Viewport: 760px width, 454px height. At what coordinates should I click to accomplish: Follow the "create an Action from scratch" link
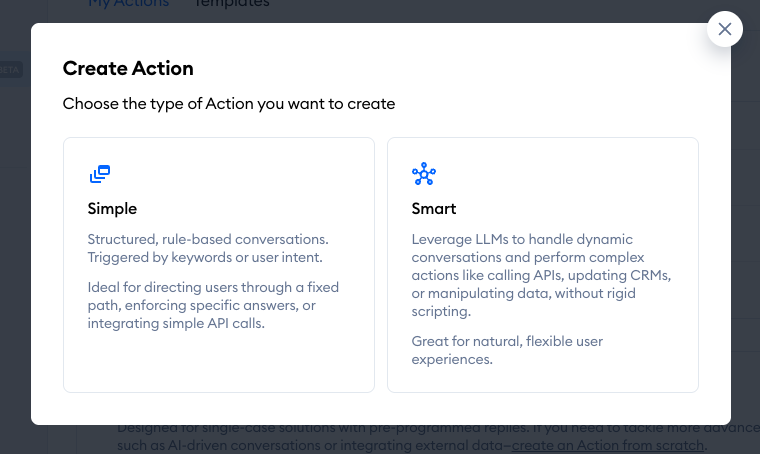pos(607,445)
